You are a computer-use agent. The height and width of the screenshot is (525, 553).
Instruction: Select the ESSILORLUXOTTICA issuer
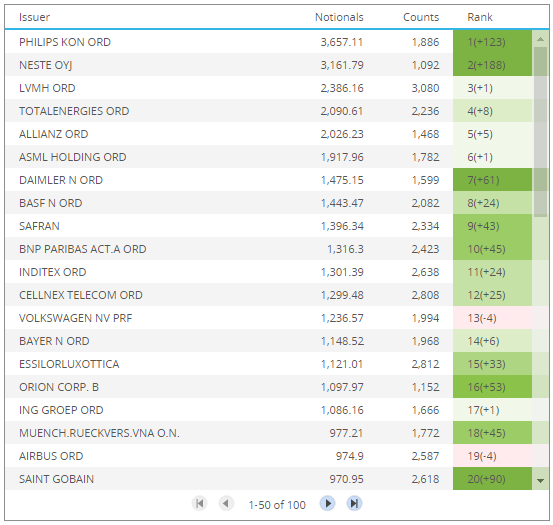pos(69,364)
